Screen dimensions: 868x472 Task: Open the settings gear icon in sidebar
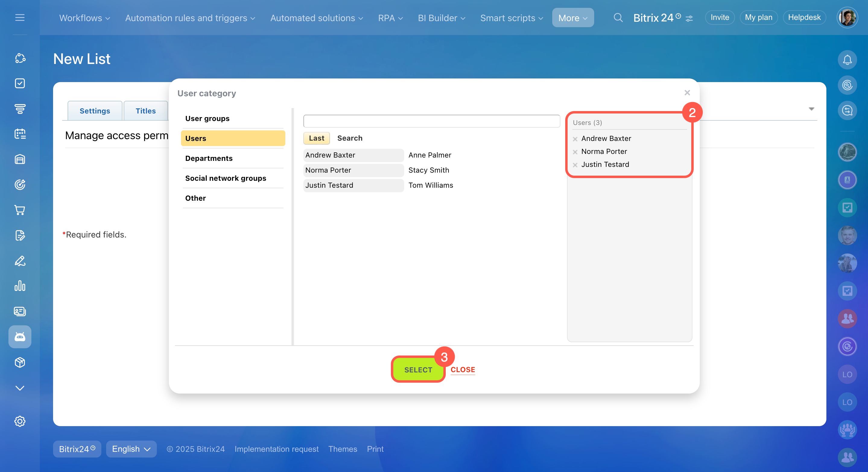20,421
